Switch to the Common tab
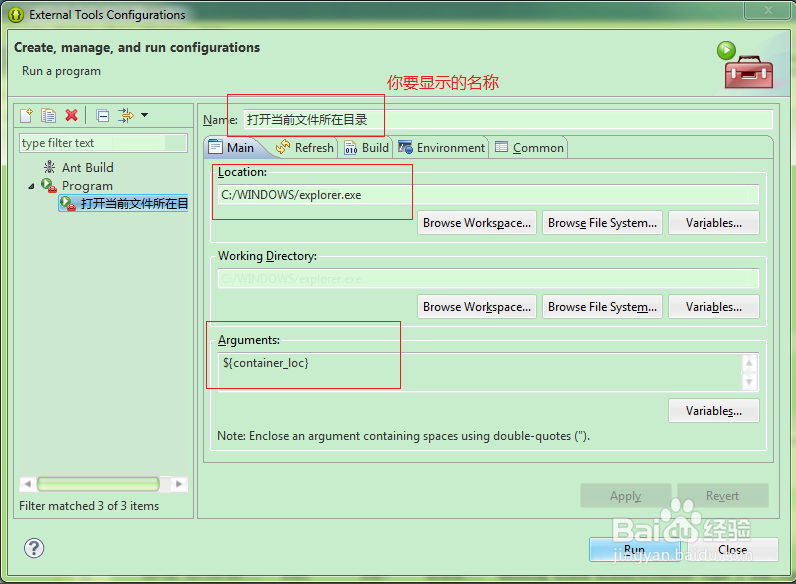Viewport: 796px width, 584px height. [528, 148]
